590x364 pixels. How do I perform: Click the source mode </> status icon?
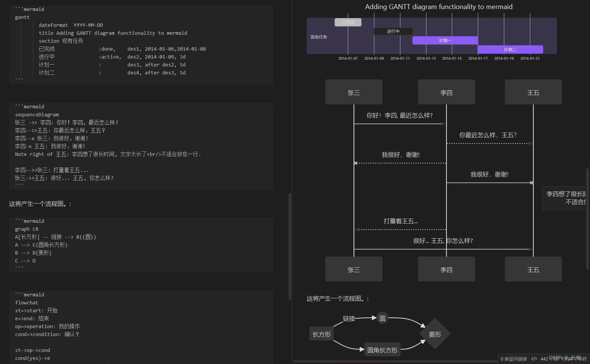tap(534, 359)
